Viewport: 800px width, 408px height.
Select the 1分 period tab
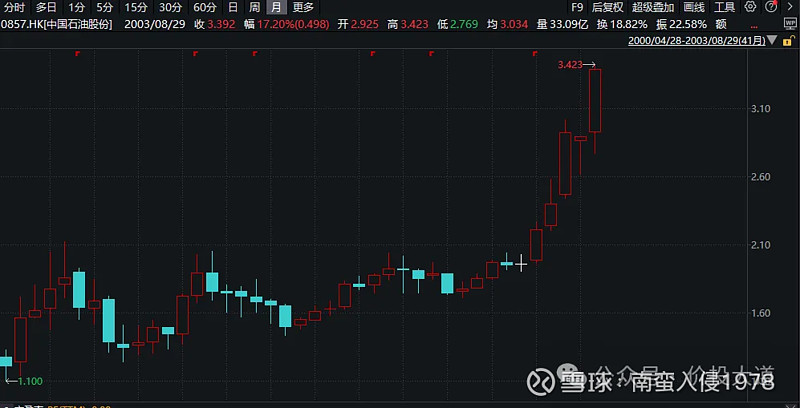[x=77, y=7]
